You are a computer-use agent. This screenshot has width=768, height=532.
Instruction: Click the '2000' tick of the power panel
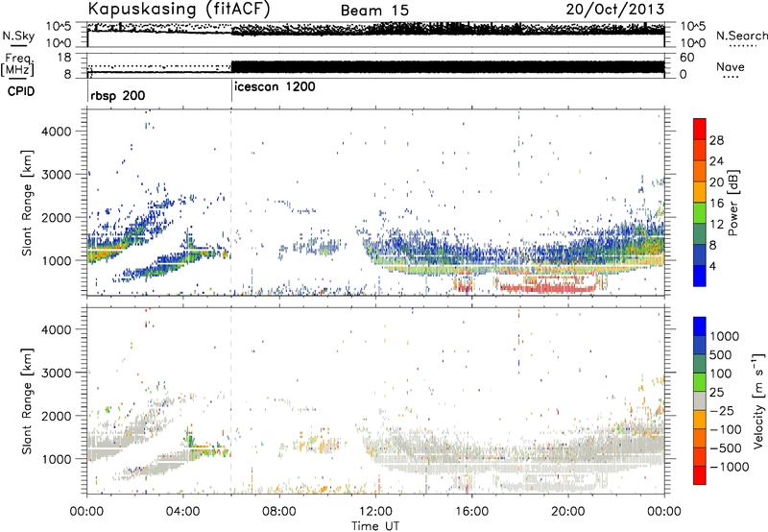click(56, 217)
